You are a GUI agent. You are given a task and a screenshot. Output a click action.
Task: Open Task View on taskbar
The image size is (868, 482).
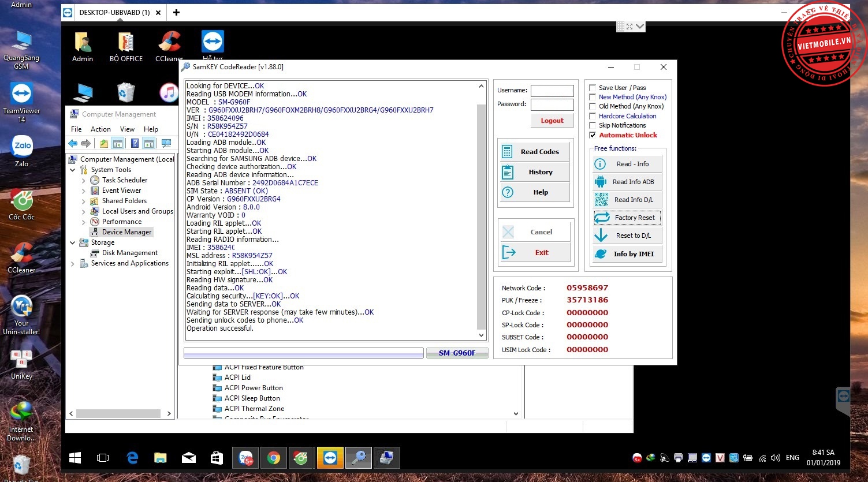click(x=103, y=458)
